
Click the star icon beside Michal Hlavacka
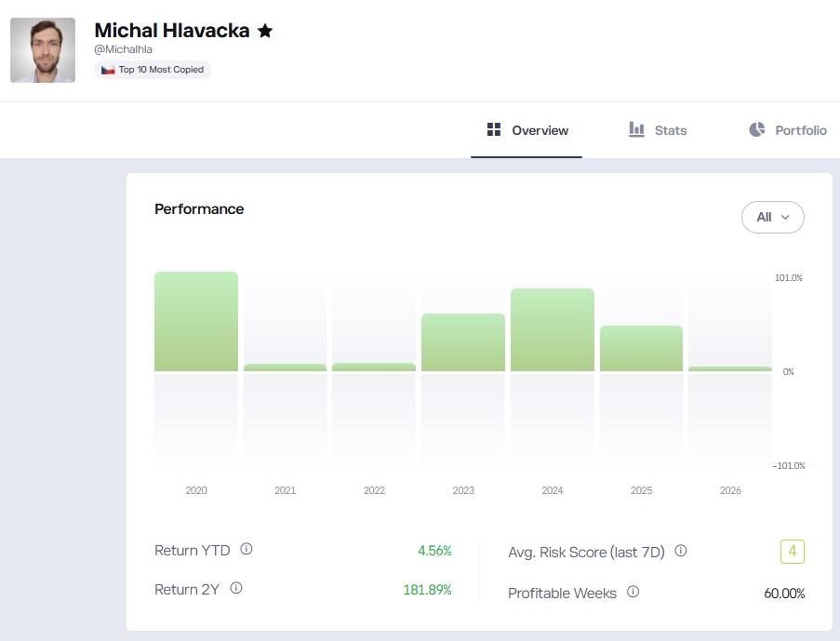click(265, 31)
